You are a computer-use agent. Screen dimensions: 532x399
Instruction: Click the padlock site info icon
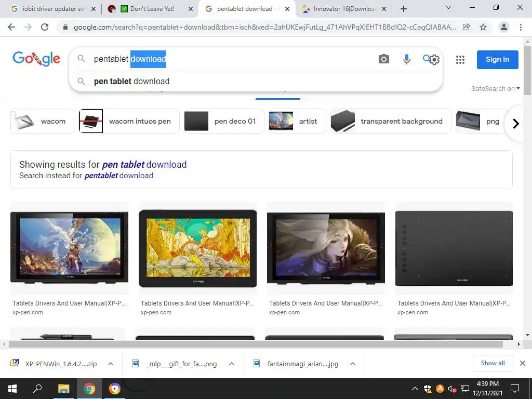coord(65,27)
